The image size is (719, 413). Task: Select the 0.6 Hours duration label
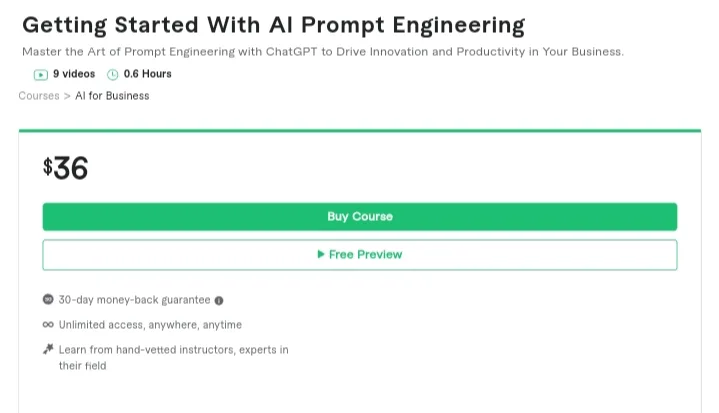coord(147,74)
